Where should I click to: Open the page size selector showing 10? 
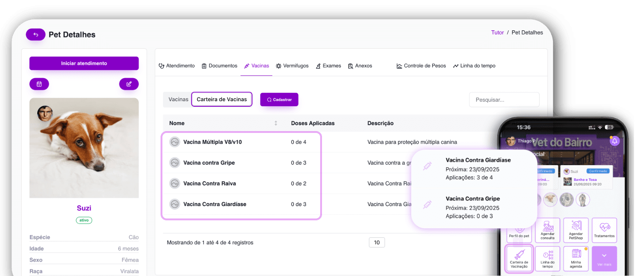[377, 242]
